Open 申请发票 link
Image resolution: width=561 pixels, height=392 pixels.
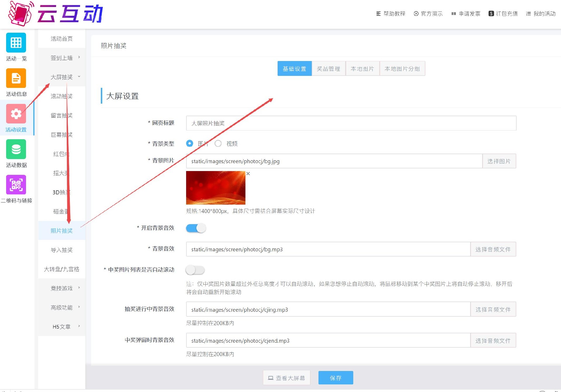click(x=466, y=14)
